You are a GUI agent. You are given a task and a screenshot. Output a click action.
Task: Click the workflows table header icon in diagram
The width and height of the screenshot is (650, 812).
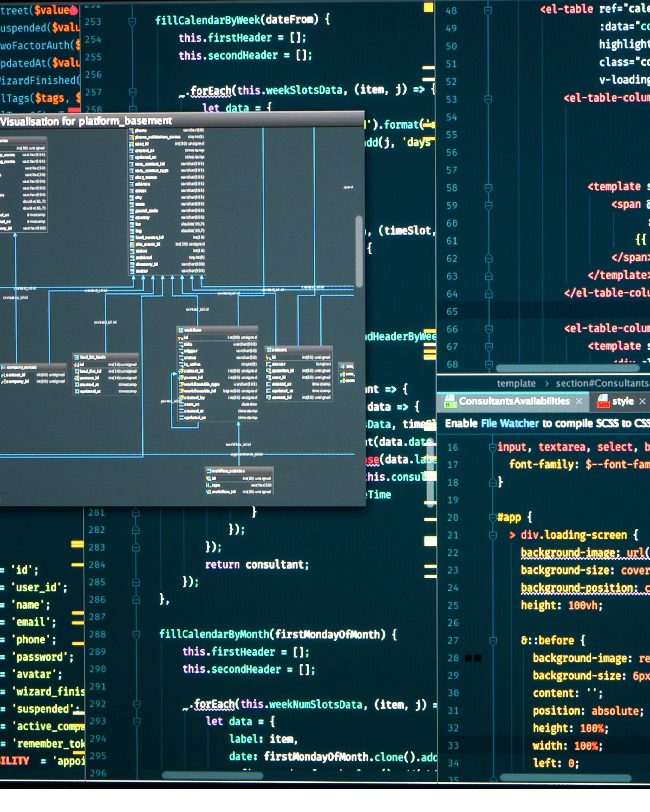(x=181, y=330)
